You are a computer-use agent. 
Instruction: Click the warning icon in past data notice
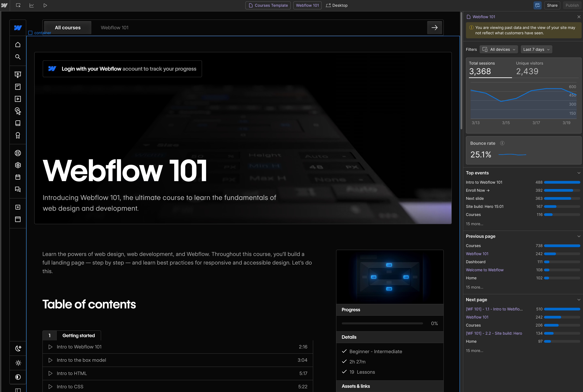coord(471,28)
